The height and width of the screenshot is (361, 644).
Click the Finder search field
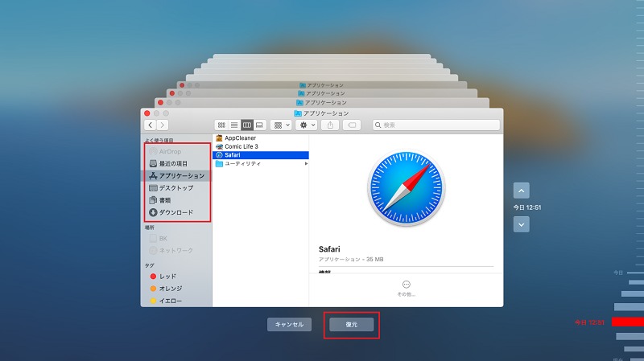pyautogui.click(x=436, y=125)
